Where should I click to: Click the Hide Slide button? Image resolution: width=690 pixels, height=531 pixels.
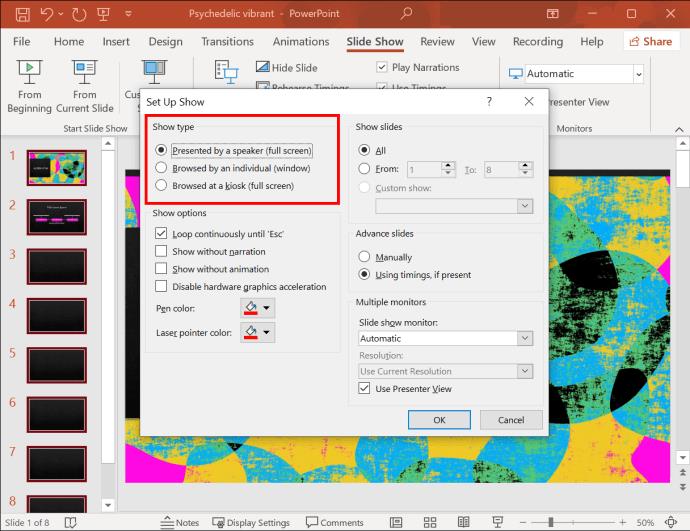click(x=286, y=67)
